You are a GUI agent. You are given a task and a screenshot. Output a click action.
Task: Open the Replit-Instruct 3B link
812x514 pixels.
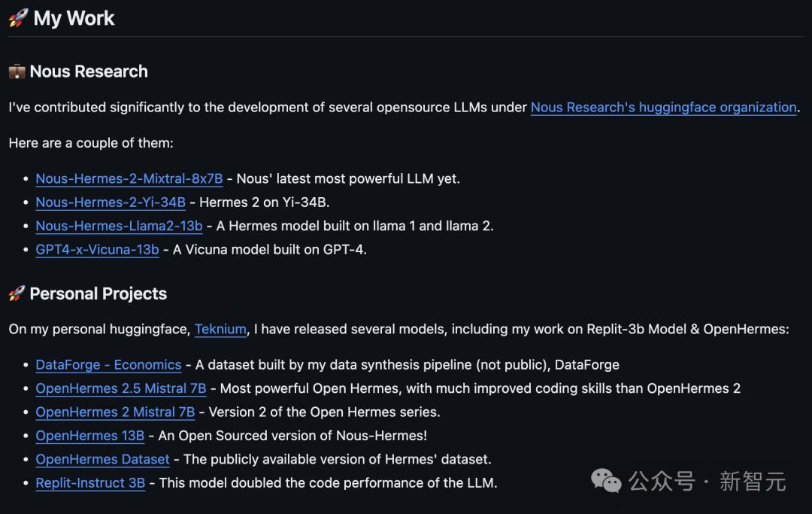click(90, 482)
